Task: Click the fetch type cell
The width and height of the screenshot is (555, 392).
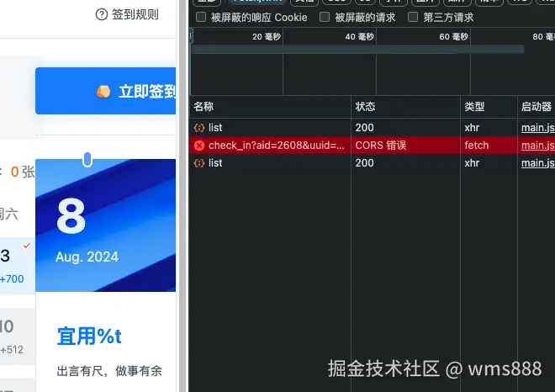Action: pos(477,146)
